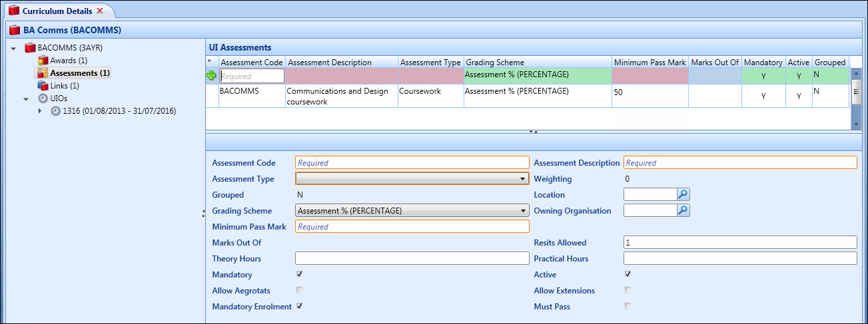Viewport: 868px width, 324px height.
Task: Click the minimum pass mark cell showing 50
Action: (650, 96)
